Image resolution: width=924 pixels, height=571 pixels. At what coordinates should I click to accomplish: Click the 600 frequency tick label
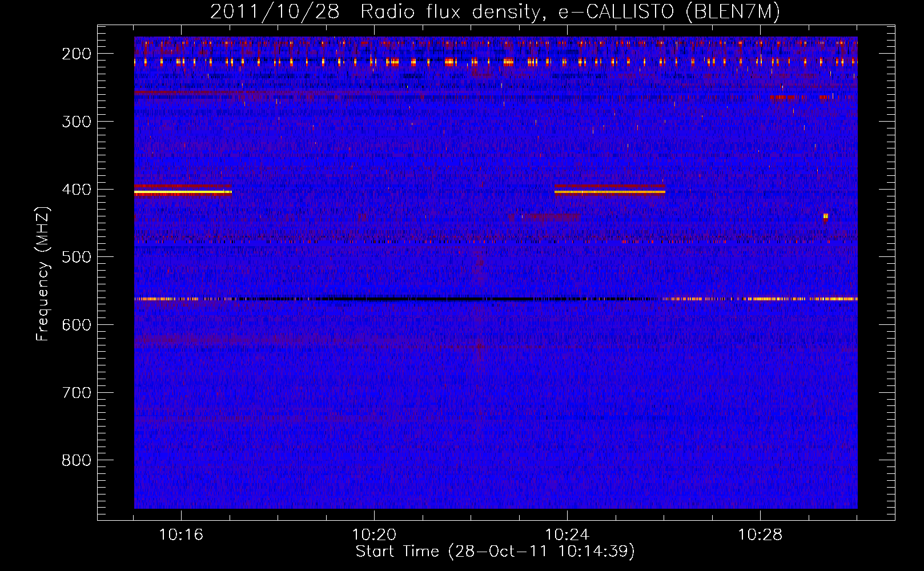point(77,325)
